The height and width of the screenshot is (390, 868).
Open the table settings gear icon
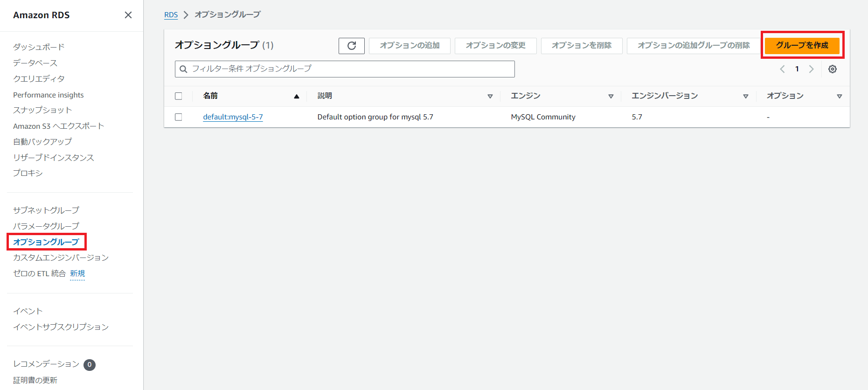(832, 69)
